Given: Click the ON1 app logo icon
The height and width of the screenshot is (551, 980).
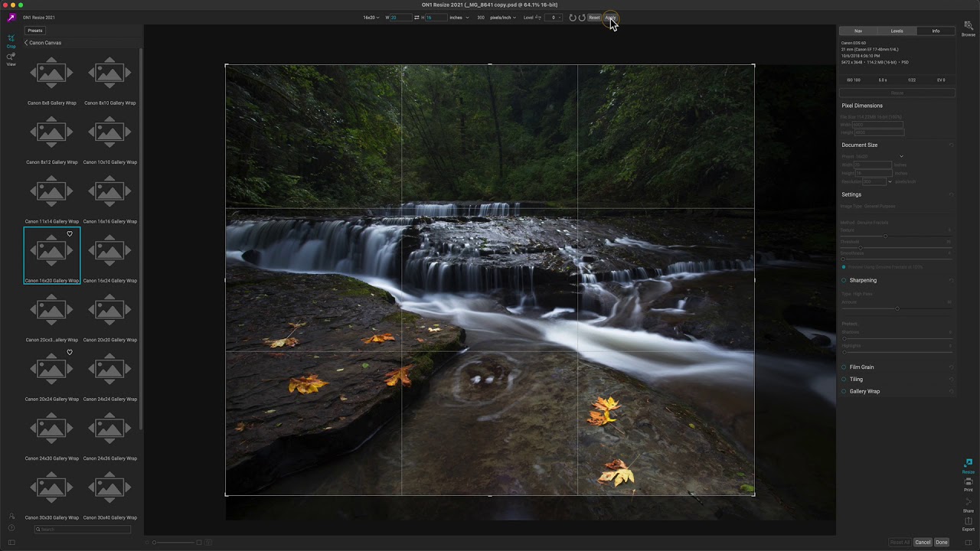Looking at the screenshot, I should [11, 18].
